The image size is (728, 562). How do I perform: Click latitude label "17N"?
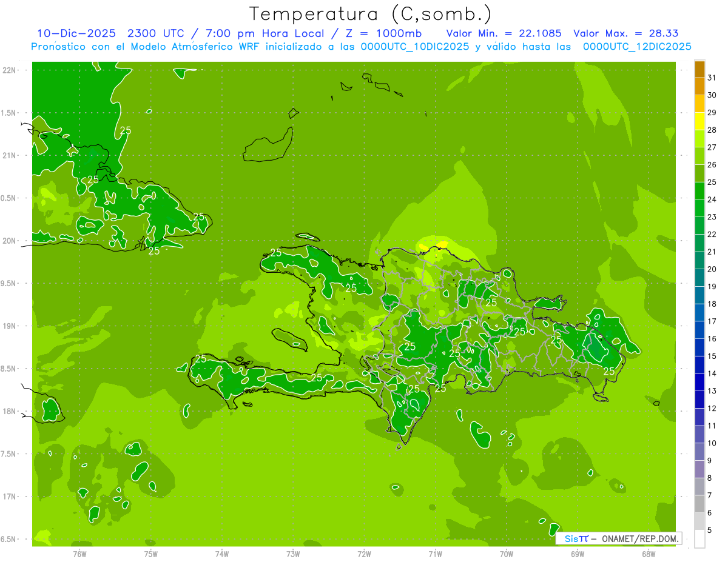tap(8, 497)
